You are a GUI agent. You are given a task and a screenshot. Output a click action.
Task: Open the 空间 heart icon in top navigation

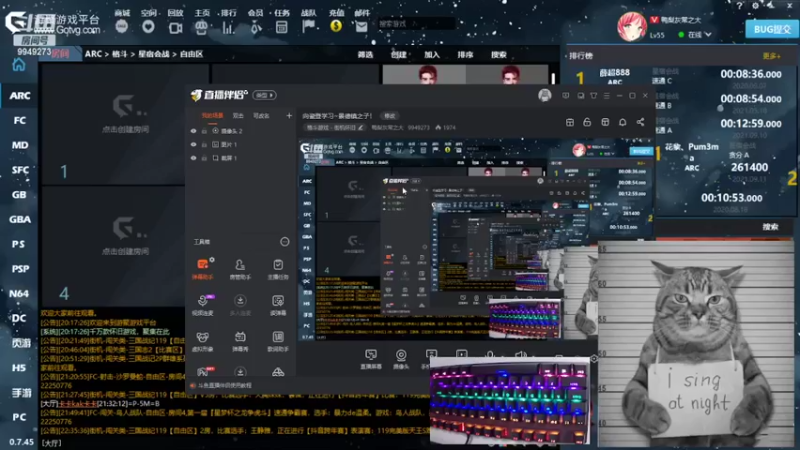coord(148,27)
